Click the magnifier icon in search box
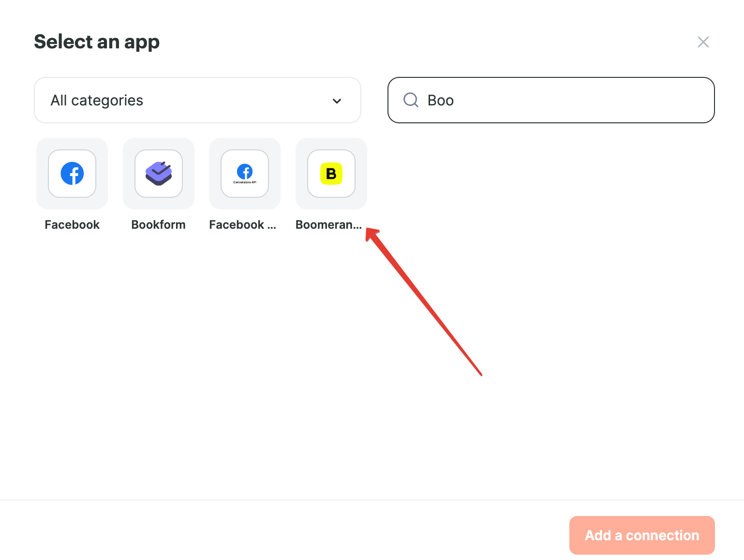The height and width of the screenshot is (560, 744). coord(411,100)
